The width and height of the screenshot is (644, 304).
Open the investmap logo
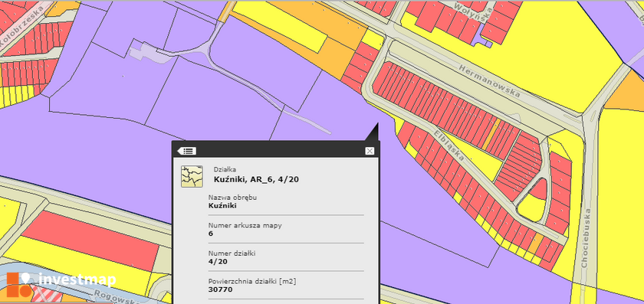click(61, 284)
